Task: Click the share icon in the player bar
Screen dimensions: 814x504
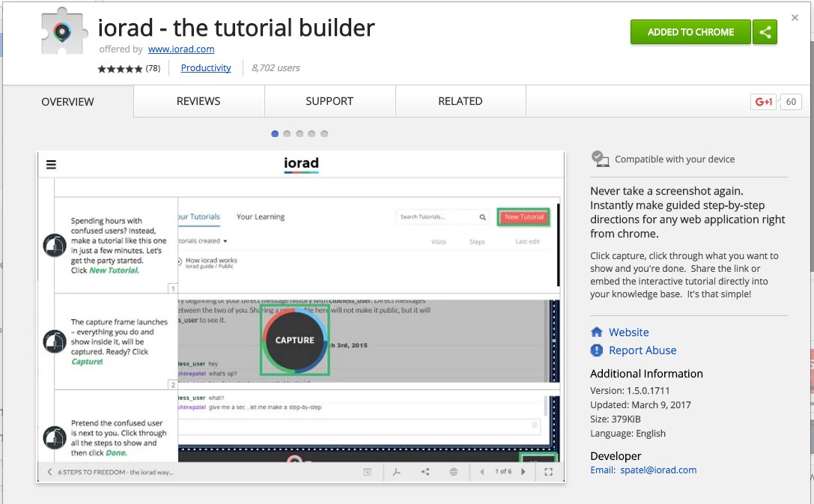Action: tap(425, 472)
